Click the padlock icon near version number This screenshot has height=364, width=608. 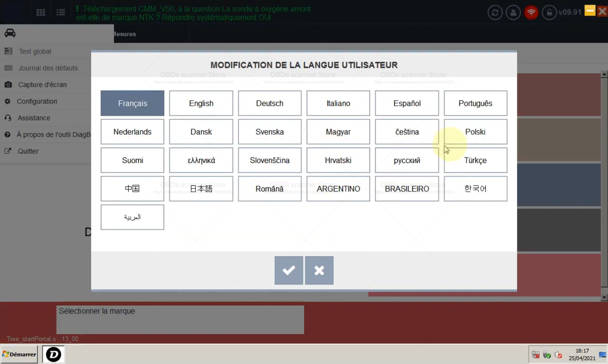coord(549,12)
